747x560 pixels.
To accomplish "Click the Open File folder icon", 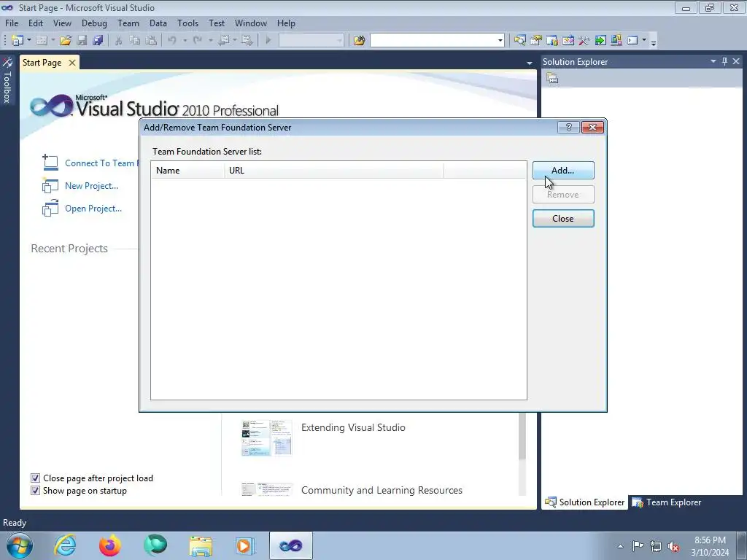I will click(66, 41).
